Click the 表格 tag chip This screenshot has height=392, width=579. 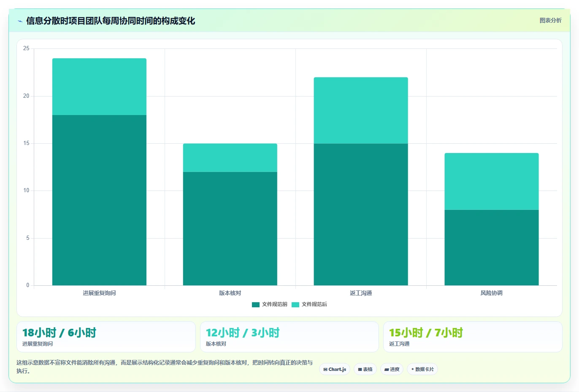click(x=365, y=369)
